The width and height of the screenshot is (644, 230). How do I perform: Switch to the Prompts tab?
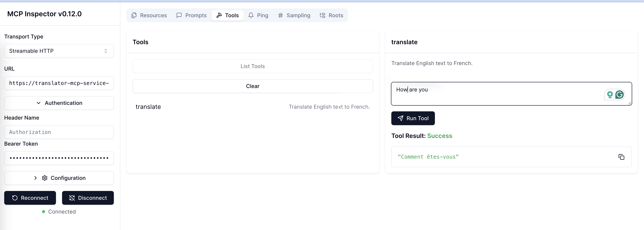[x=192, y=15]
